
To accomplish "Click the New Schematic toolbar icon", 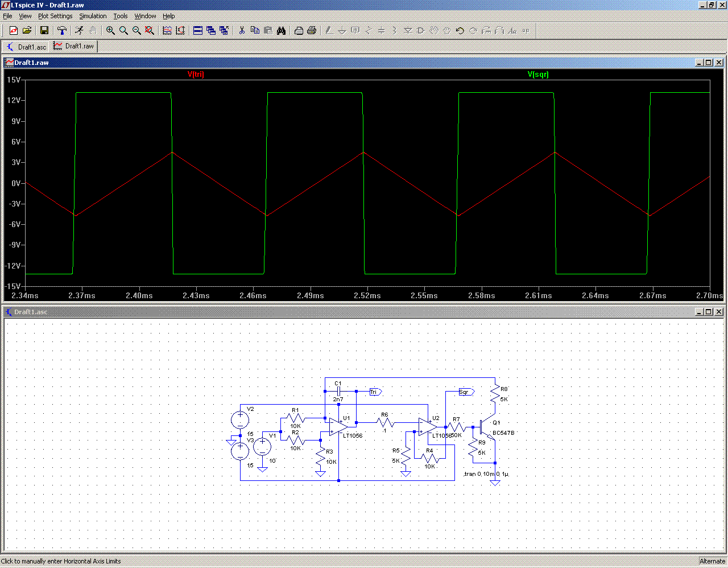I will tap(13, 31).
